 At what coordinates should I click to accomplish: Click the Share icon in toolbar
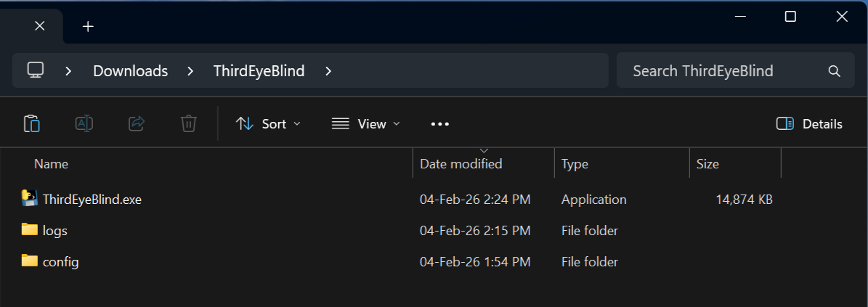pyautogui.click(x=136, y=123)
